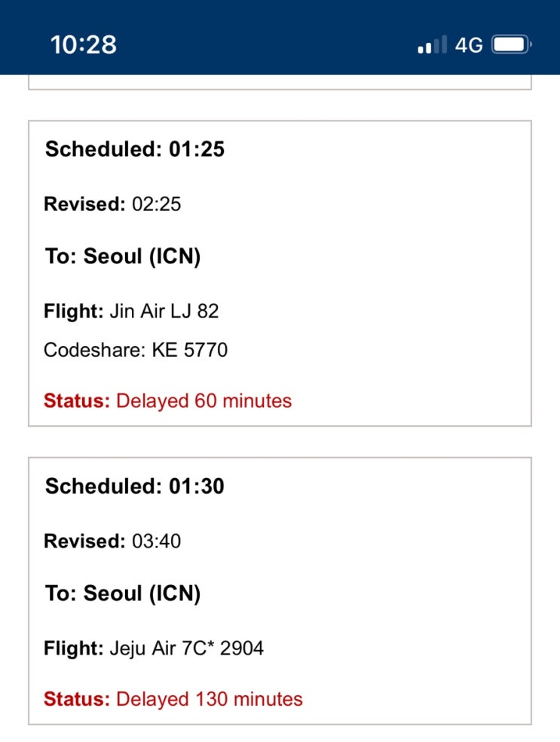The width and height of the screenshot is (560, 742).
Task: Select the Scheduled: 01:25 heading
Action: tap(135, 149)
